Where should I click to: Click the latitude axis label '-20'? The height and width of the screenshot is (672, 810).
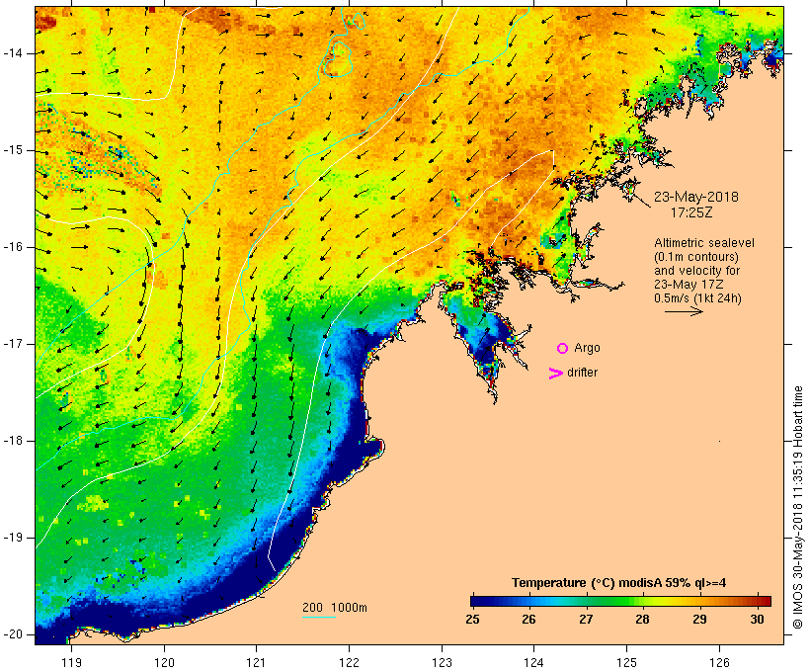point(12,634)
